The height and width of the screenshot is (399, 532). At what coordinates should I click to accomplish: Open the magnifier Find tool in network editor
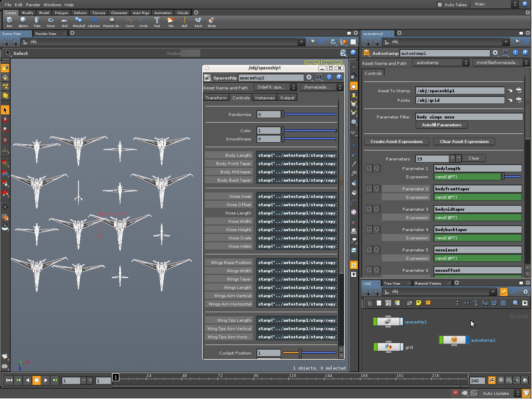515,303
